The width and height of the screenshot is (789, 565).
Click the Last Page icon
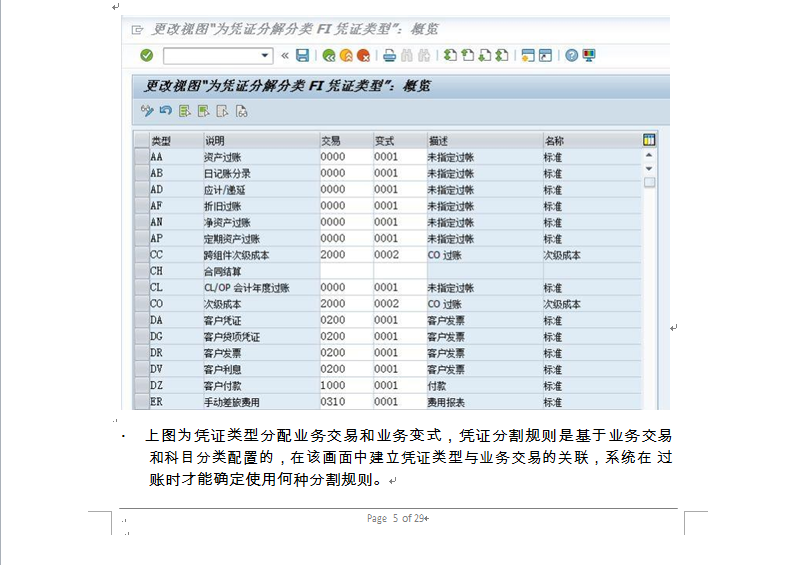click(502, 55)
